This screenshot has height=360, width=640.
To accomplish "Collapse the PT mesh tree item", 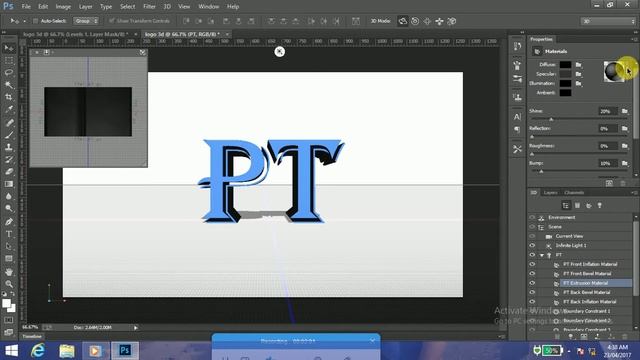I will click(x=542, y=256).
